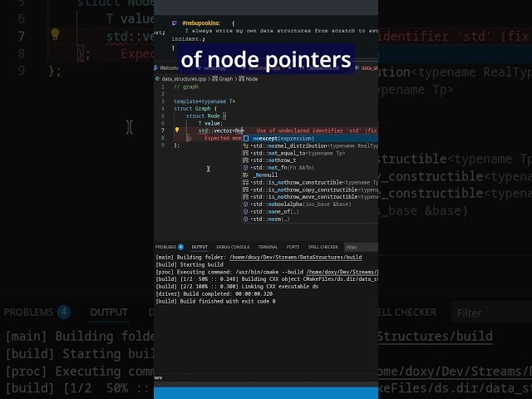Viewport: 532px width, 399px height.
Task: Click the 'Expected mem' error text in the sharp center editor
Action: pyautogui.click(x=223, y=138)
